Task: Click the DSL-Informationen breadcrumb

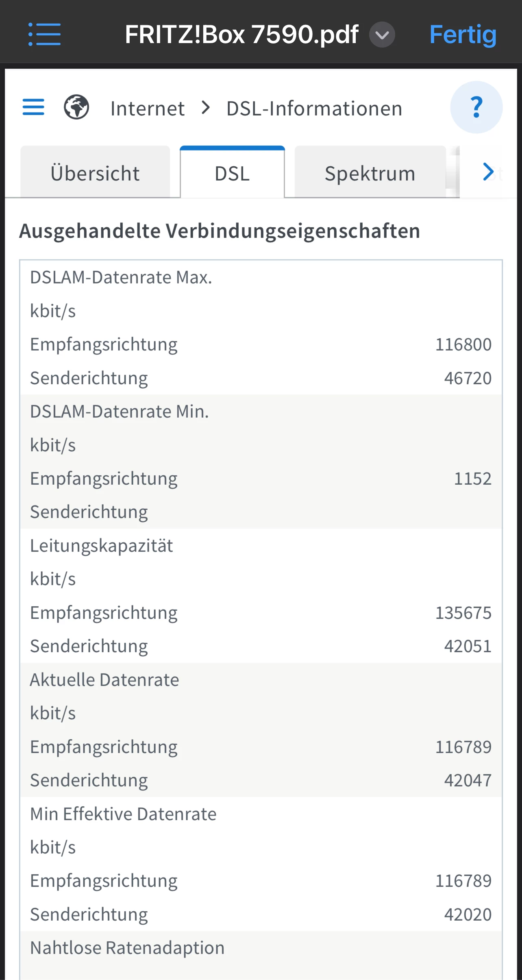Action: tap(314, 109)
